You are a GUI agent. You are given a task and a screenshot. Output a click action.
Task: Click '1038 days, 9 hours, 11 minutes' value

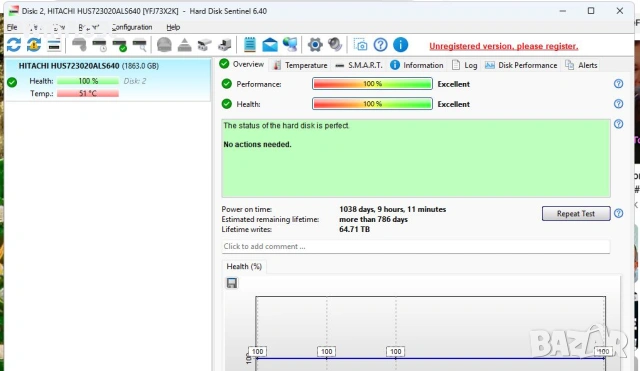tap(392, 209)
